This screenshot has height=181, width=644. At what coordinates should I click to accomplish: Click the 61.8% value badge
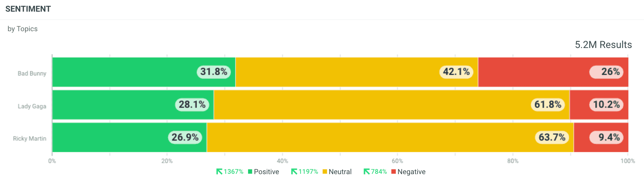pyautogui.click(x=548, y=105)
